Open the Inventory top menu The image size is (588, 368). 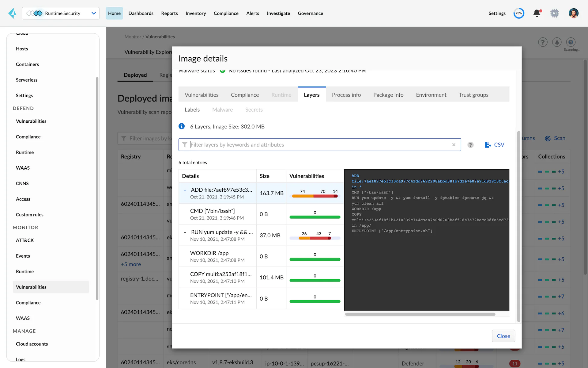click(195, 13)
